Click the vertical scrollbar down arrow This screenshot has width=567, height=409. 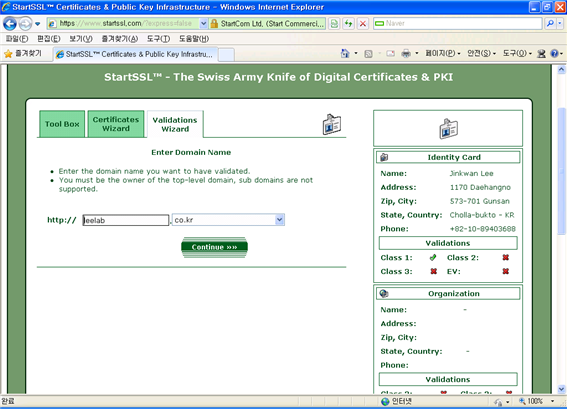pos(561,389)
